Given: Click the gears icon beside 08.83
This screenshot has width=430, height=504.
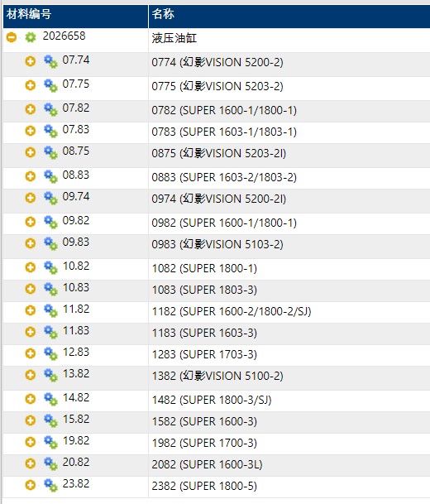Looking at the screenshot, I should tap(50, 176).
